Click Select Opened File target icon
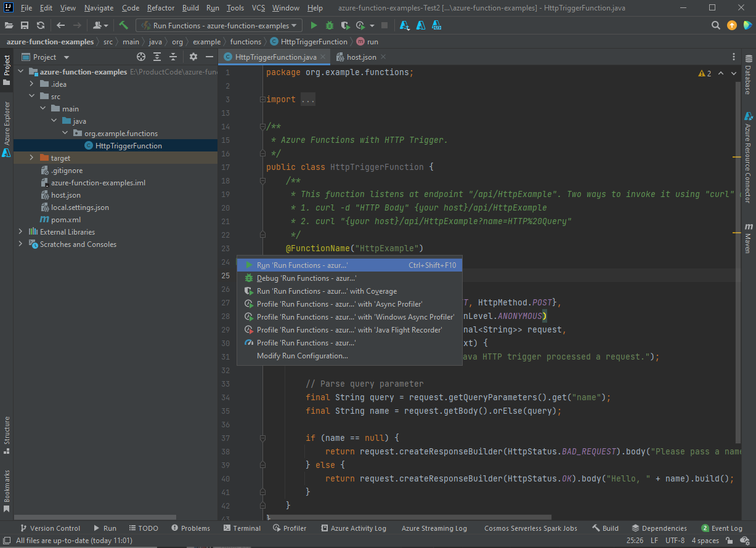The height and width of the screenshot is (548, 756). coord(141,57)
